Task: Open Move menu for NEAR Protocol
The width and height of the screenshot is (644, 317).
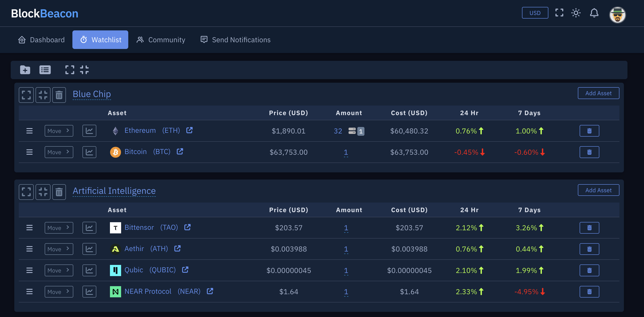Action: [59, 292]
